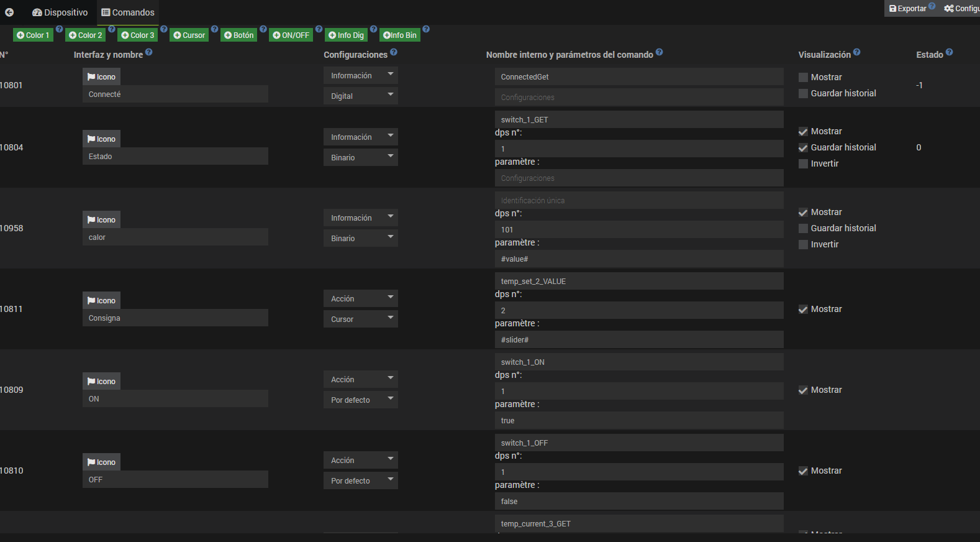Screen dimensions: 980x542
Task: Select the Comandos tab
Action: (128, 12)
